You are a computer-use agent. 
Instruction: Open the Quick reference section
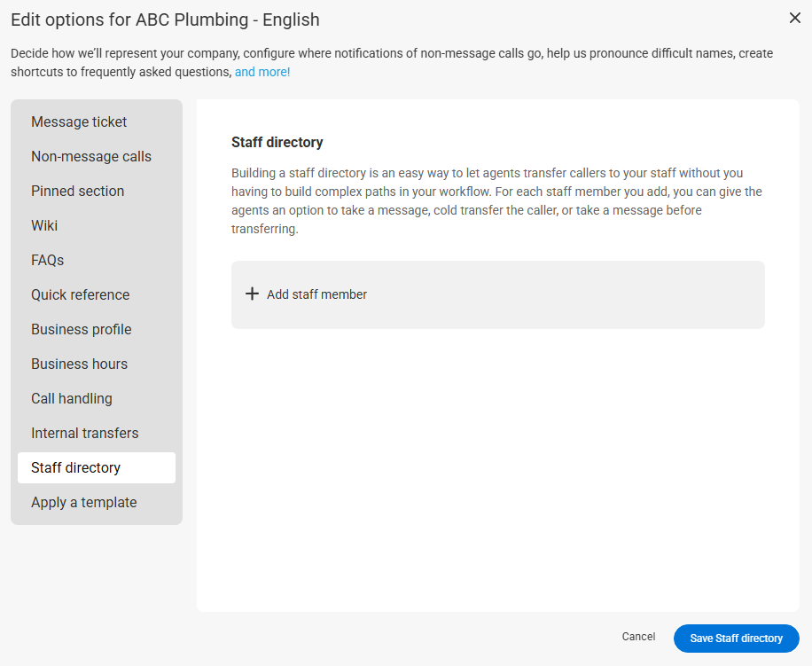(x=80, y=295)
